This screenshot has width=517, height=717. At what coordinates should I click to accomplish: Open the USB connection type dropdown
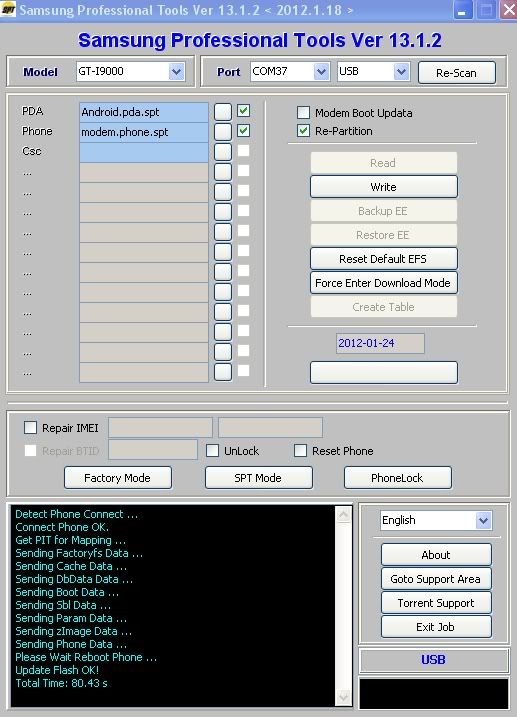pos(401,72)
